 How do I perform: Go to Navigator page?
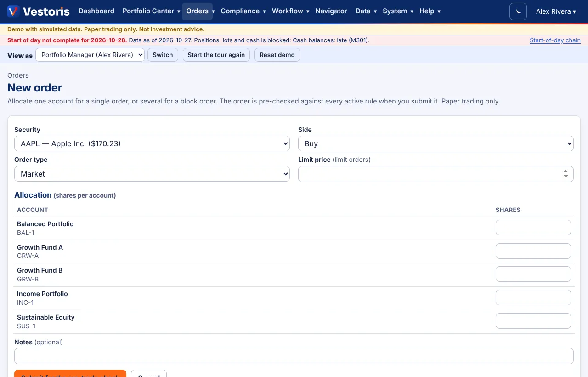point(331,11)
